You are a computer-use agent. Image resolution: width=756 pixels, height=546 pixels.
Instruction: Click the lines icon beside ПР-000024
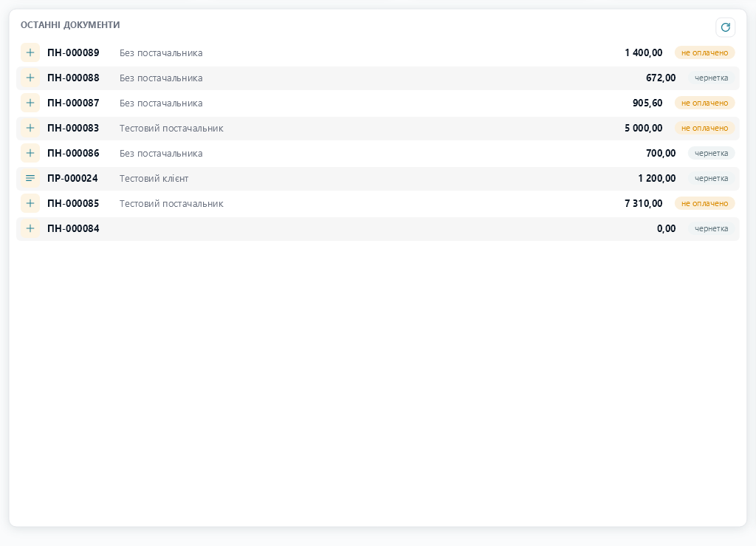[30, 178]
